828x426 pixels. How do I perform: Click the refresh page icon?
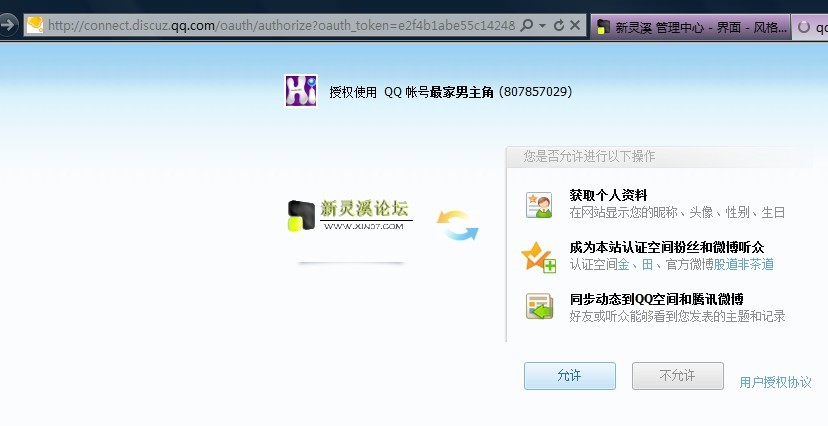(559, 25)
